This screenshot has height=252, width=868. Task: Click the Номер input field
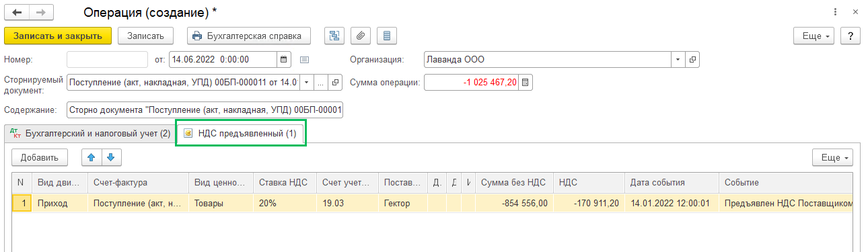click(107, 59)
